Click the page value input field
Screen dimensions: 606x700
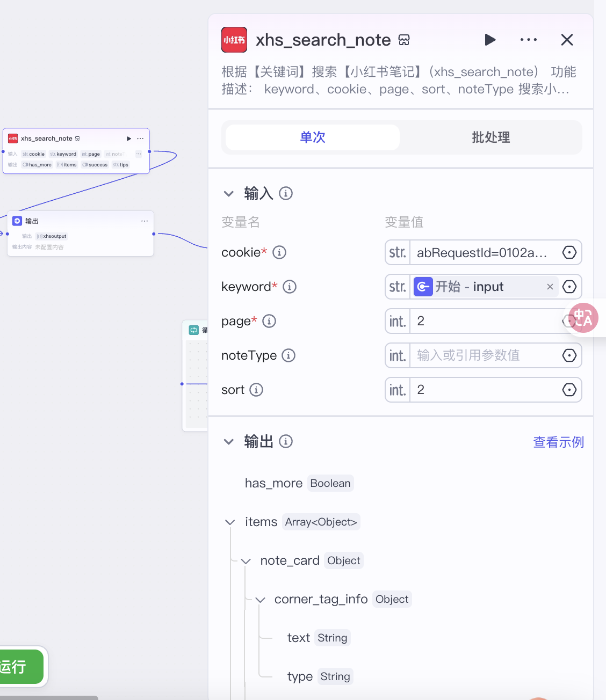(x=484, y=321)
